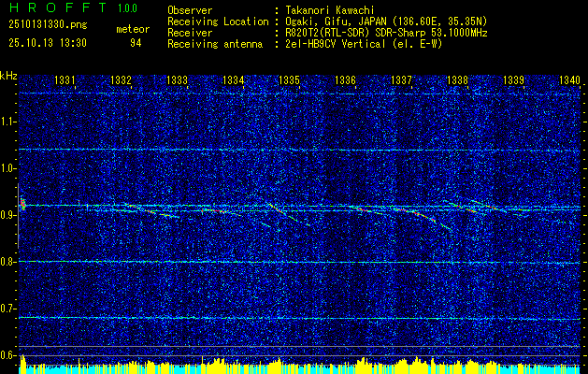Click the Observer label

pos(190,10)
